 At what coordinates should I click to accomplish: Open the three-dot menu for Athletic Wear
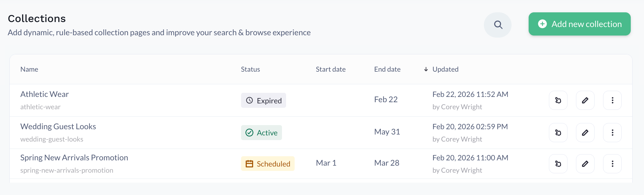(612, 100)
